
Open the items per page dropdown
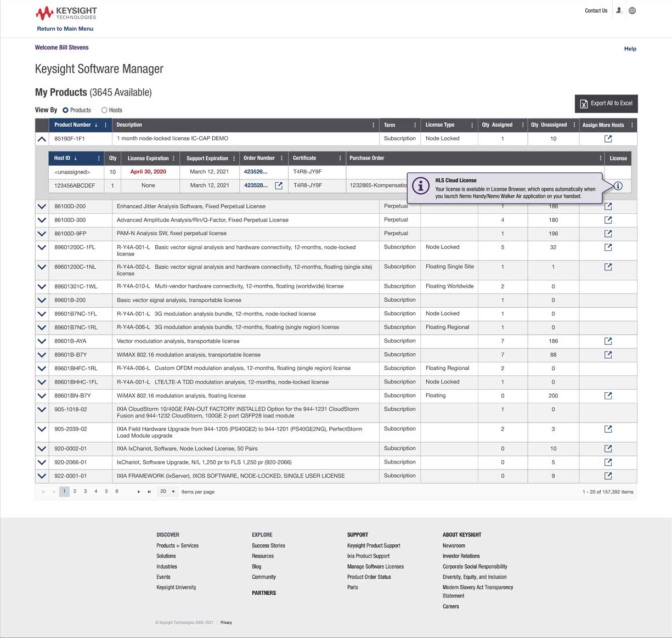[167, 492]
